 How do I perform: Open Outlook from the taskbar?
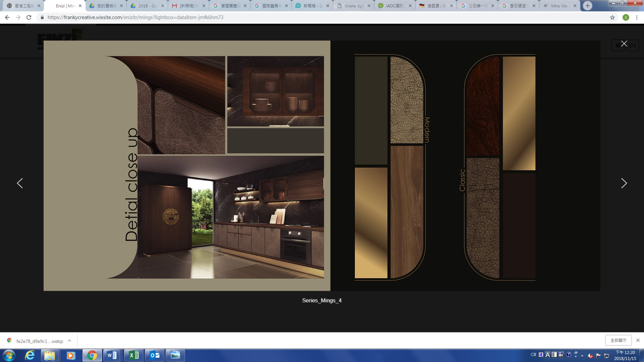[x=154, y=355]
